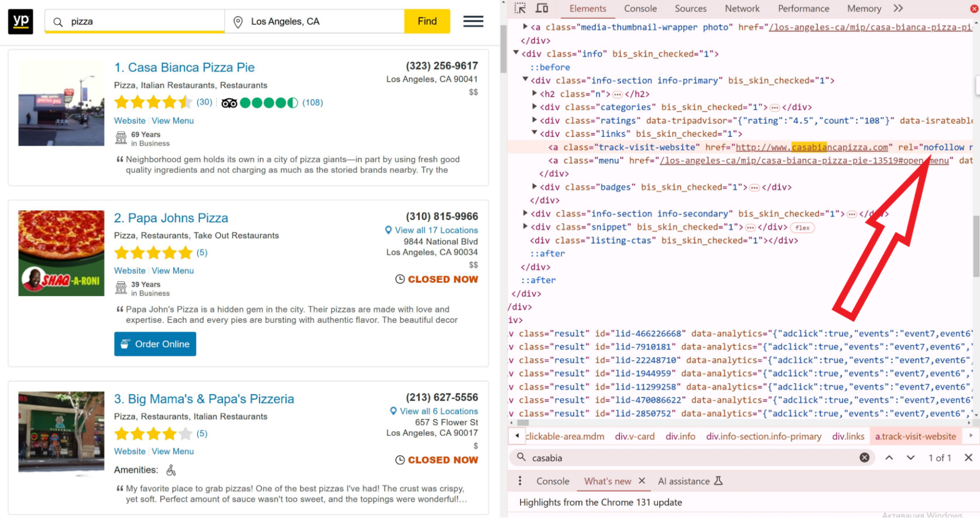
Task: Go to previous search match arrow
Action: point(889,458)
